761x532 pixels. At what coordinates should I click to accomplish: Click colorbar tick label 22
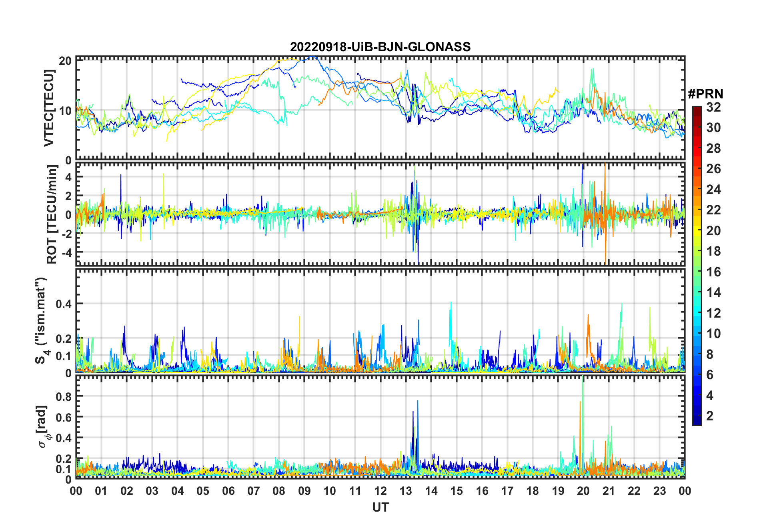click(x=714, y=210)
